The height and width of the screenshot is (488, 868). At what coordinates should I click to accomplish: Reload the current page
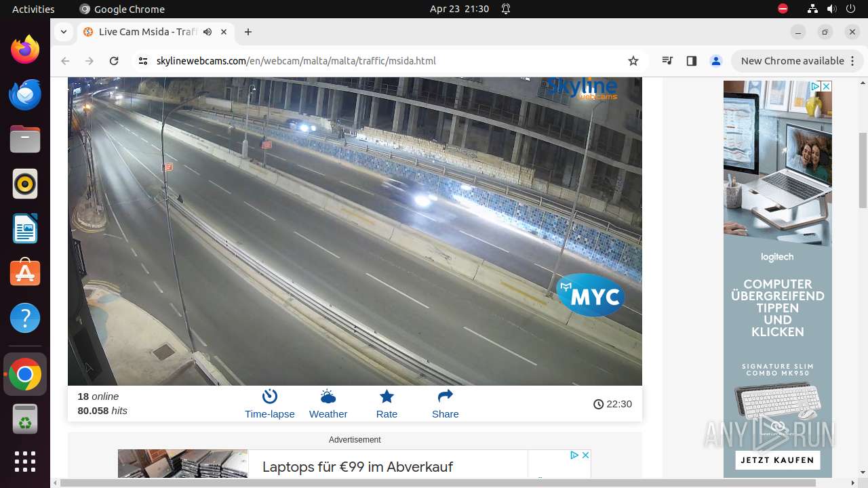(x=114, y=61)
